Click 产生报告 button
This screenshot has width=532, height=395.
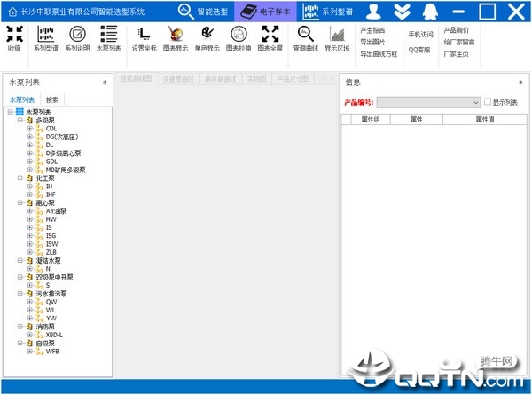click(x=372, y=30)
